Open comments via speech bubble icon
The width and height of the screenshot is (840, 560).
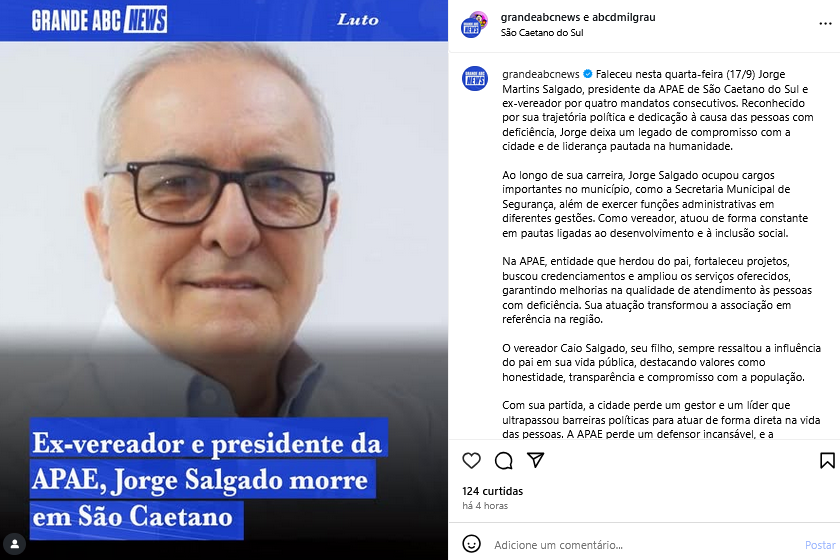[504, 460]
